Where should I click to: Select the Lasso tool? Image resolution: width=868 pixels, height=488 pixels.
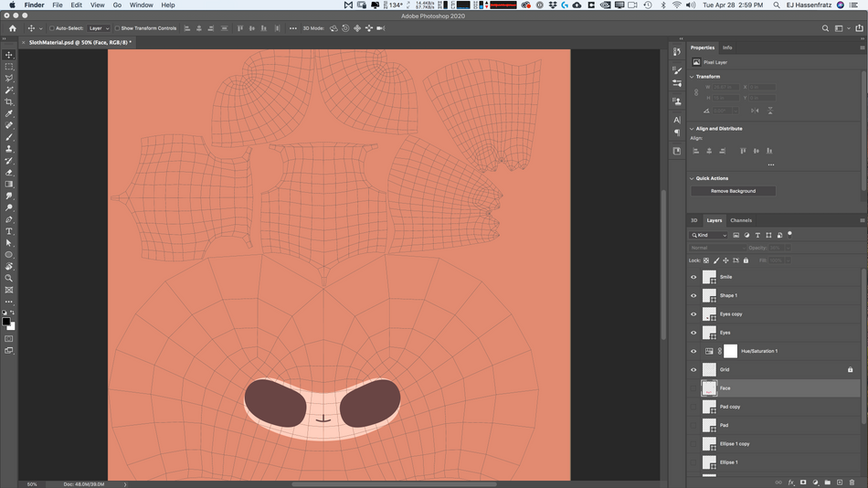9,78
